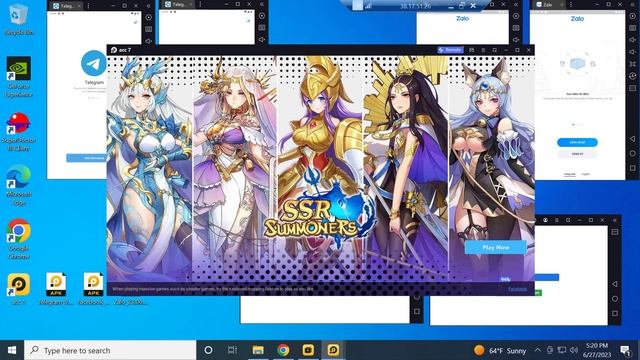Open GeForce Experience desktop shortcut
Image resolution: width=640 pixels, height=360 pixels.
tap(18, 77)
